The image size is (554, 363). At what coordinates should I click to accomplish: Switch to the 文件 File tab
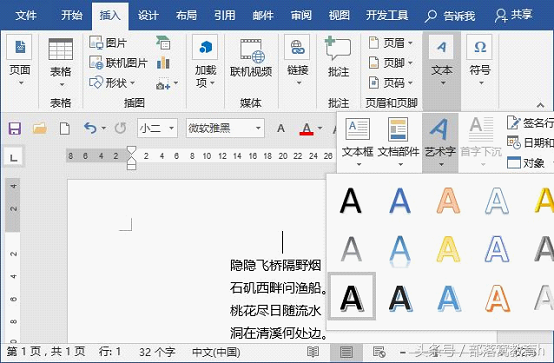pos(26,16)
